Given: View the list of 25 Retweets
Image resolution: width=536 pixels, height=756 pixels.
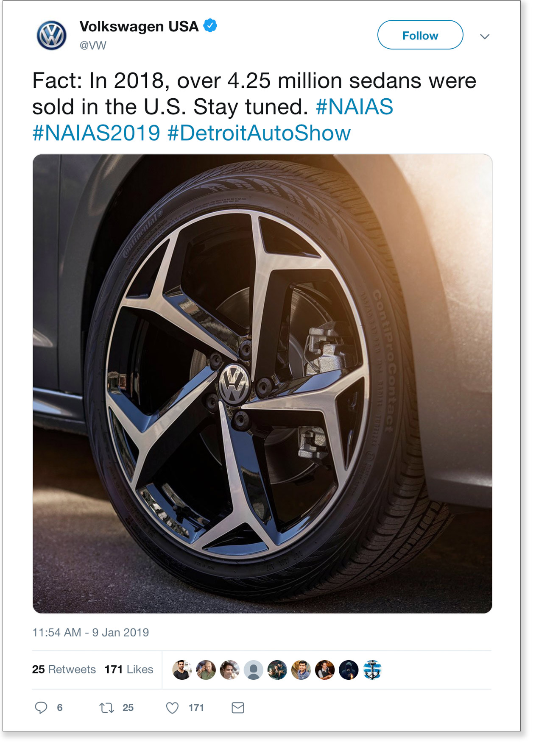Looking at the screenshot, I should 64,670.
